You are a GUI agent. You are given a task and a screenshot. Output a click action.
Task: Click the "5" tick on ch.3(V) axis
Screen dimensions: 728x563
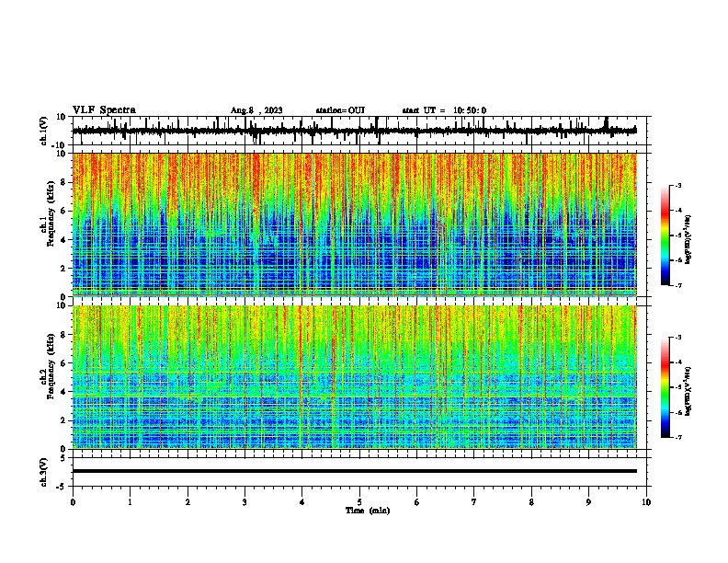pos(63,458)
